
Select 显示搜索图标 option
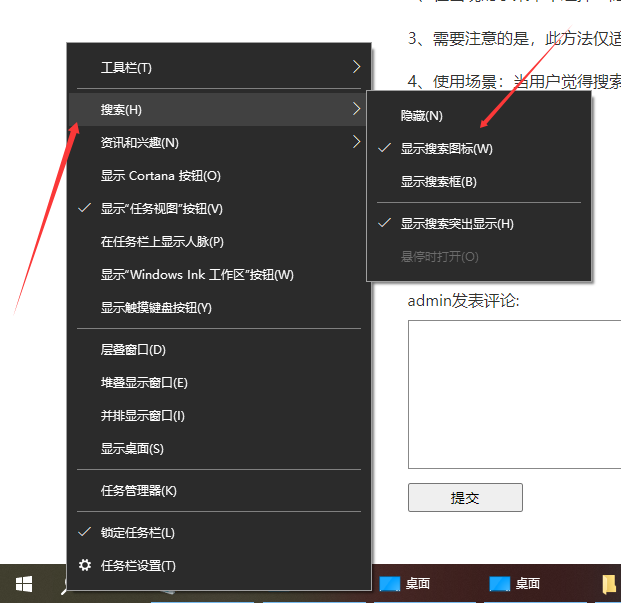pyautogui.click(x=446, y=149)
